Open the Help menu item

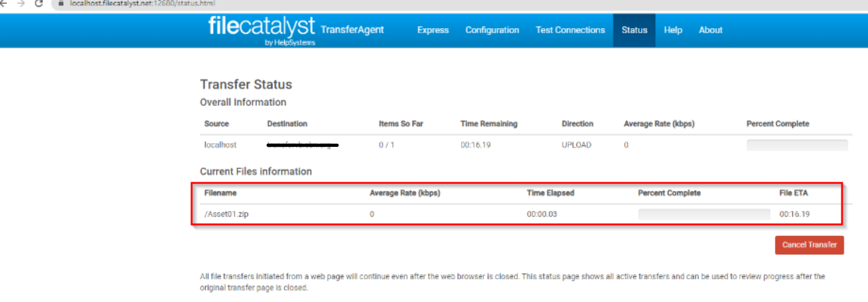pyautogui.click(x=673, y=30)
